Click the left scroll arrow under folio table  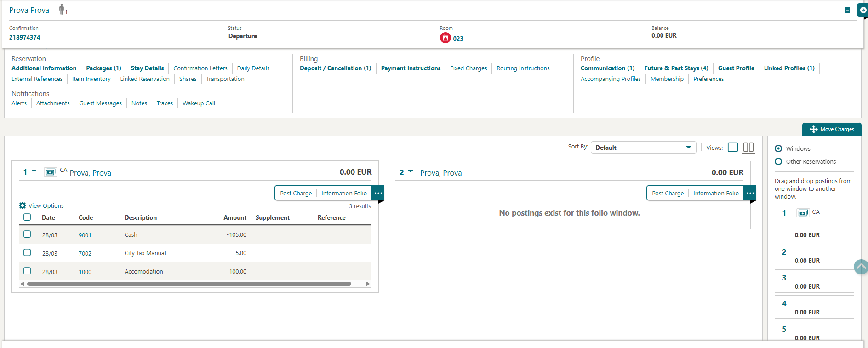[23, 284]
